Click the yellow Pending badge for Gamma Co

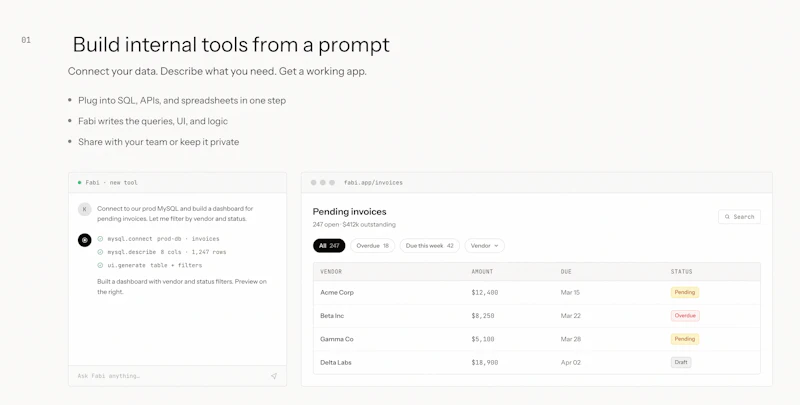tap(685, 339)
